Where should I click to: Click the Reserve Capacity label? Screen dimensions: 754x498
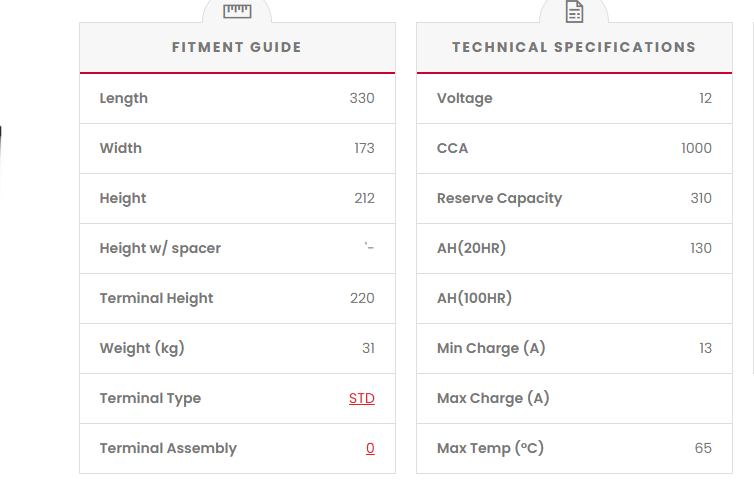pos(499,198)
